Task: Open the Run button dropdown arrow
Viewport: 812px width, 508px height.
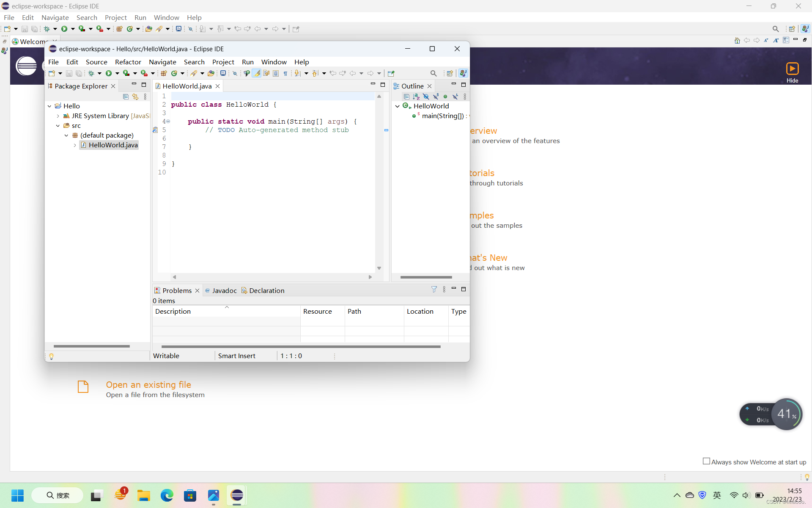Action: (x=117, y=73)
